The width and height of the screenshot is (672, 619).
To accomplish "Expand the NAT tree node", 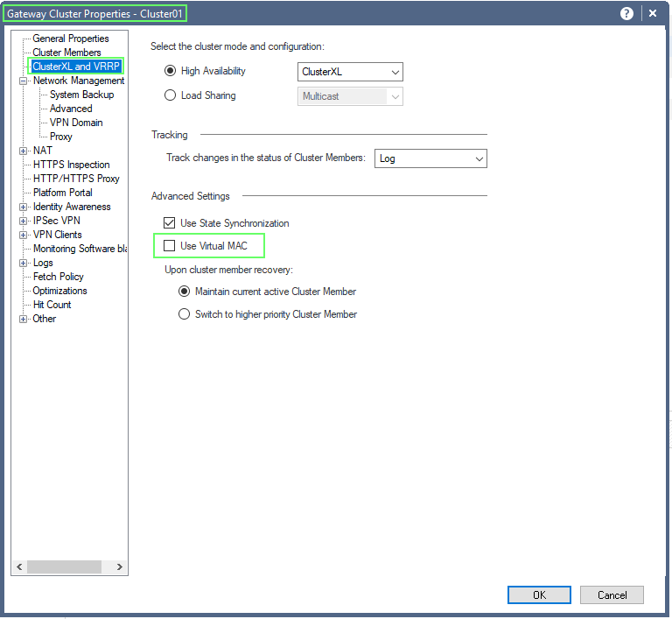I will click(x=23, y=151).
